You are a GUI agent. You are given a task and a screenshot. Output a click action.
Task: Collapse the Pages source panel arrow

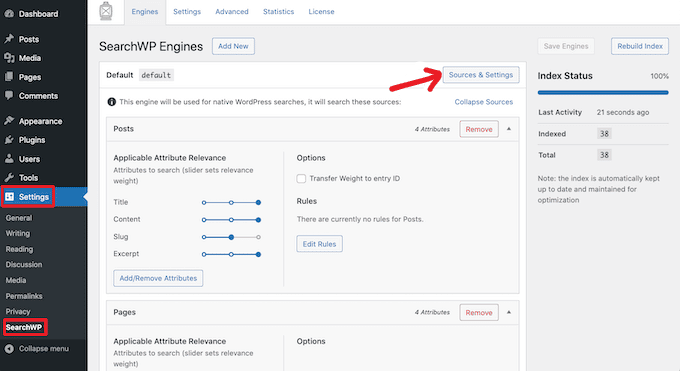pos(509,312)
